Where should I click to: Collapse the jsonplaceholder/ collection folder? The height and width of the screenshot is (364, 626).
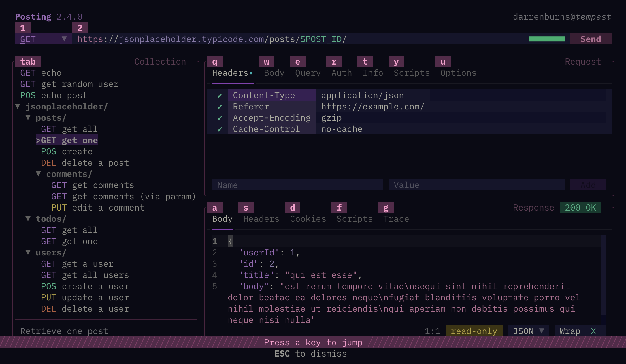(x=17, y=106)
